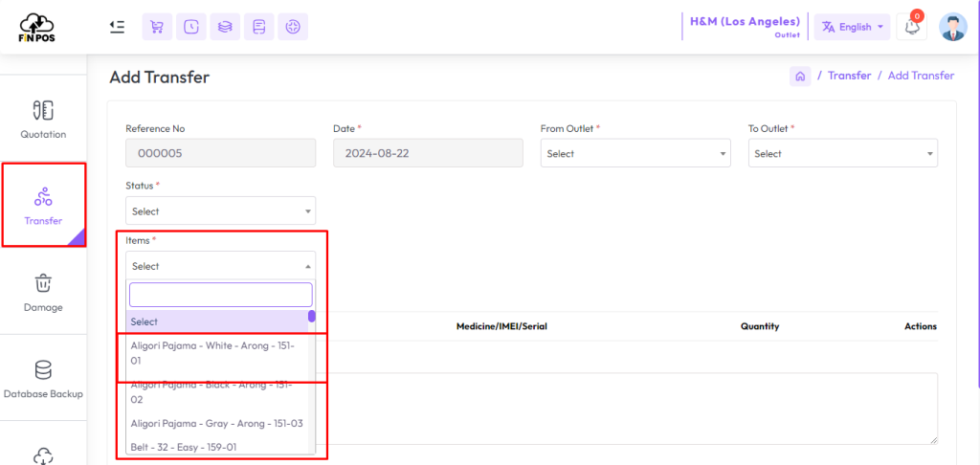Open the Quotation sidebar item
Screen dimensions: 980x465
[43, 119]
